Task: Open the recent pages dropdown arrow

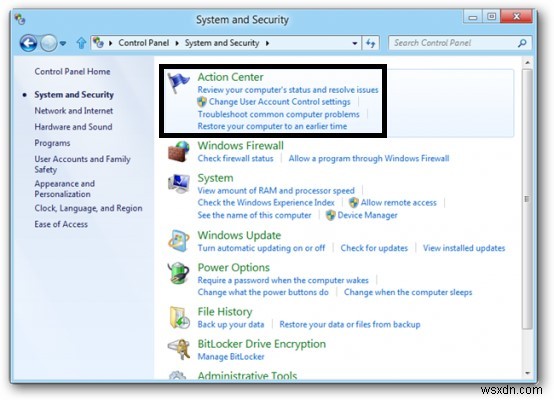Action: 63,43
